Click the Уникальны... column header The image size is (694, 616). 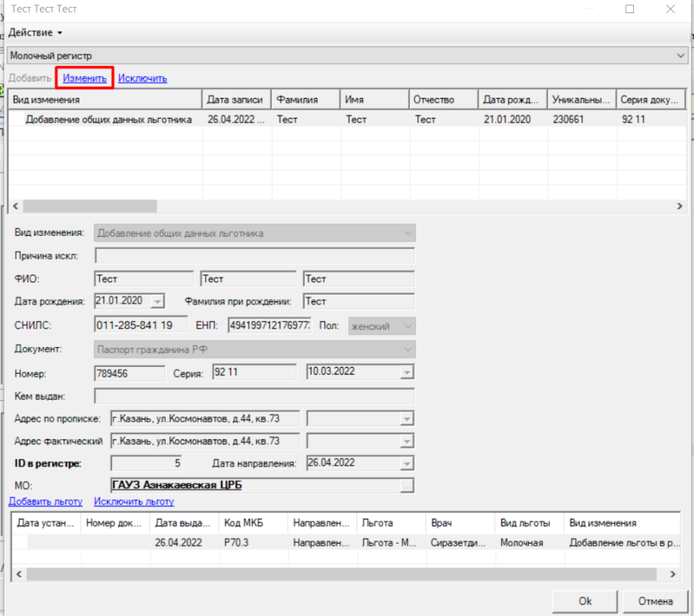coord(582,99)
